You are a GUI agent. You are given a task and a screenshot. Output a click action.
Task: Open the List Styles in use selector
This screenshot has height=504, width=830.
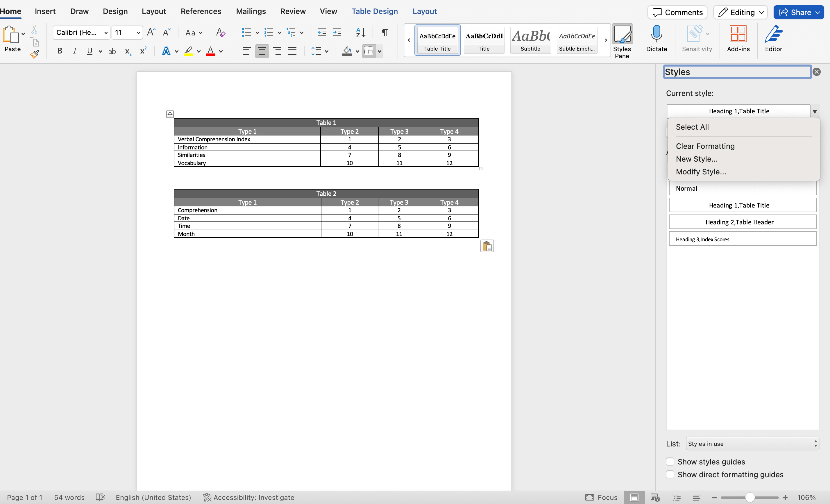(x=752, y=444)
